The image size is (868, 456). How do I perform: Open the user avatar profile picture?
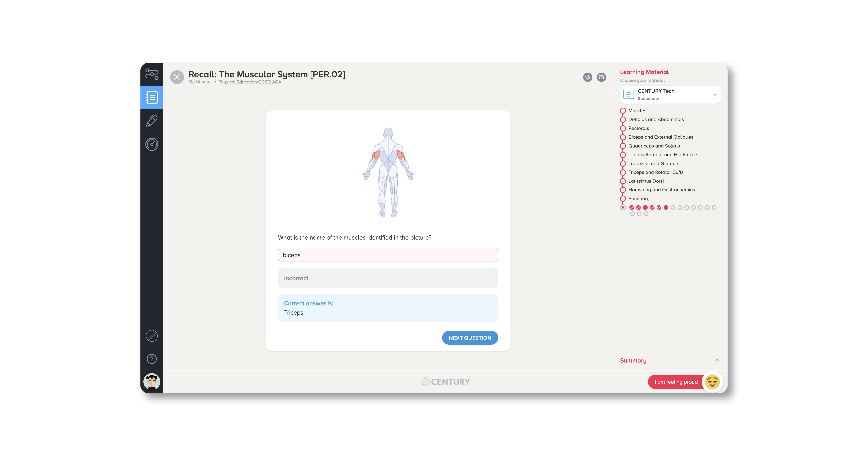152,382
